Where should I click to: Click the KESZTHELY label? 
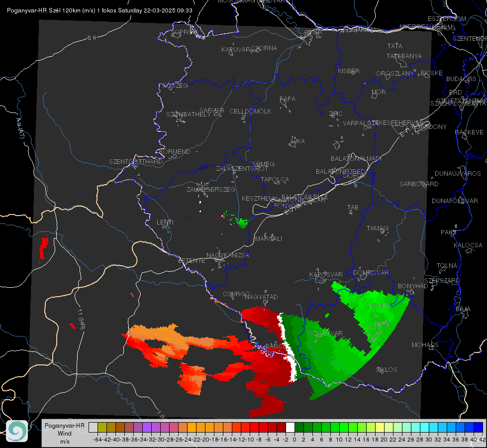click(x=259, y=198)
